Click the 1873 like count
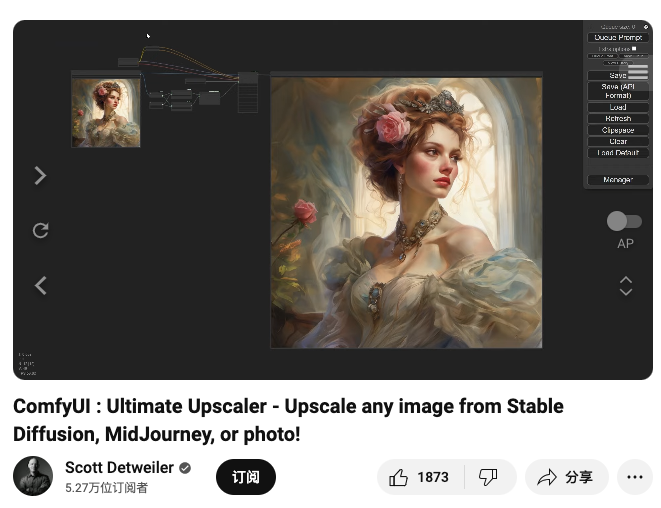Viewport: 661px width, 508px height. [433, 477]
